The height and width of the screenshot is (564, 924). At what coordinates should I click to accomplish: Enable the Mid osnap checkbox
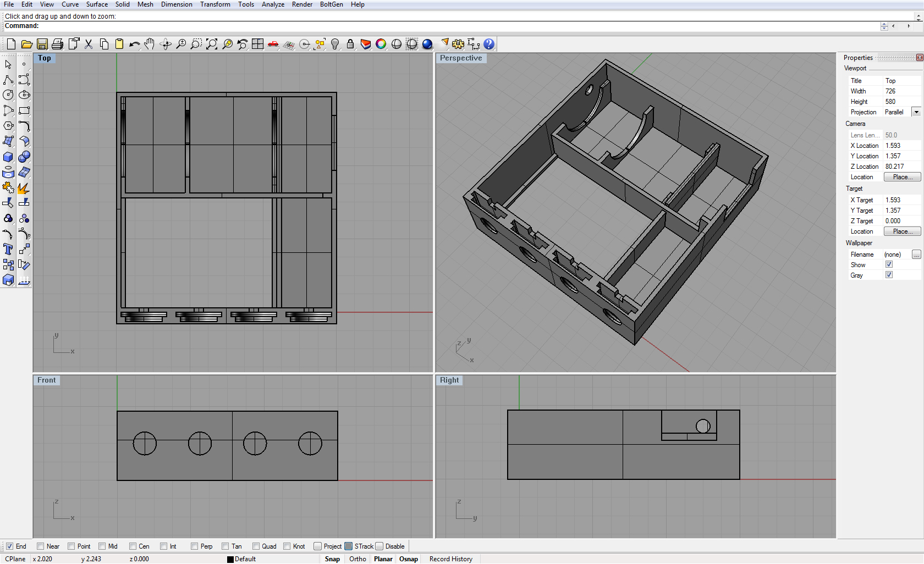tap(102, 546)
